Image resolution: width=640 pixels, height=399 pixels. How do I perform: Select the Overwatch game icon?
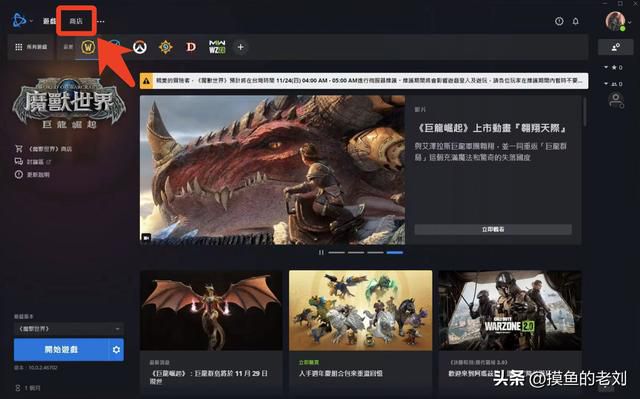tap(140, 47)
